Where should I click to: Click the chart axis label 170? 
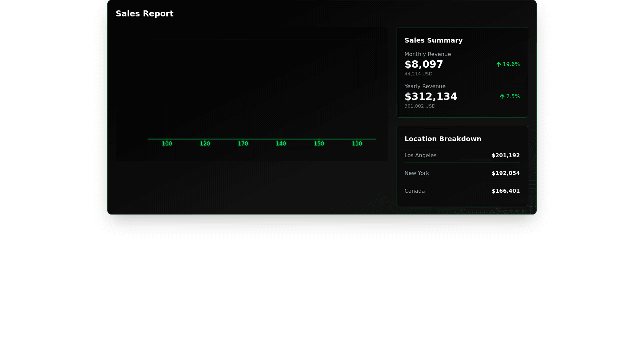point(243,144)
